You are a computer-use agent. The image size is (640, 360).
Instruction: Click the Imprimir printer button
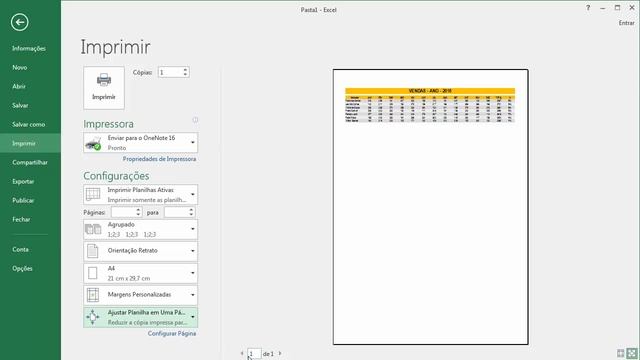(x=104, y=88)
